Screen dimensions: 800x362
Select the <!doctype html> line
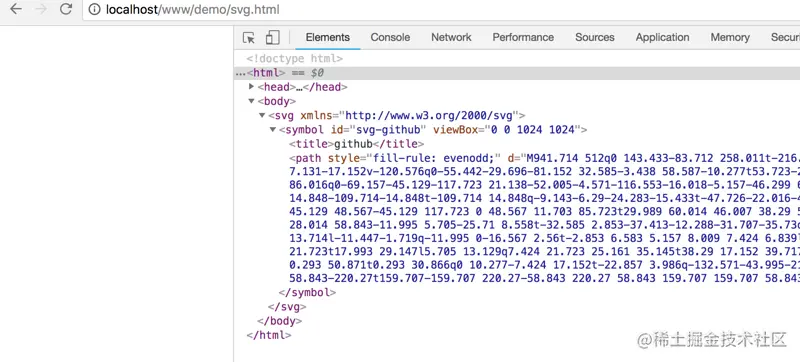coord(294,59)
